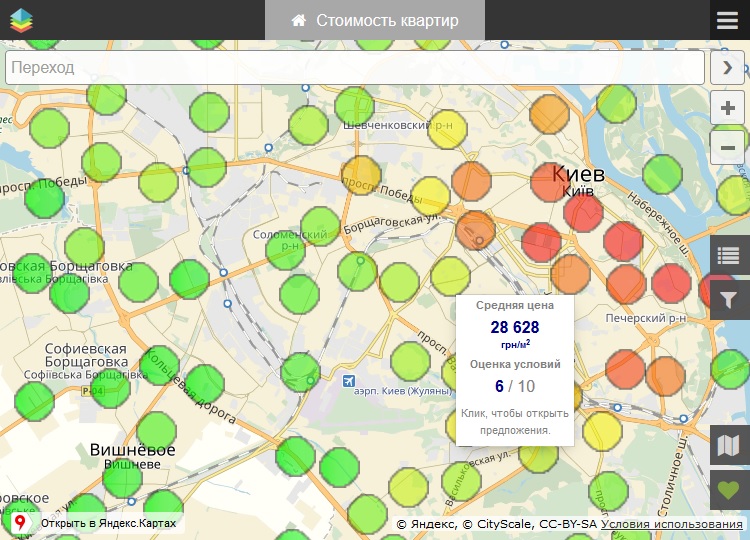Open the filter panel
The width and height of the screenshot is (750, 540).
click(729, 299)
